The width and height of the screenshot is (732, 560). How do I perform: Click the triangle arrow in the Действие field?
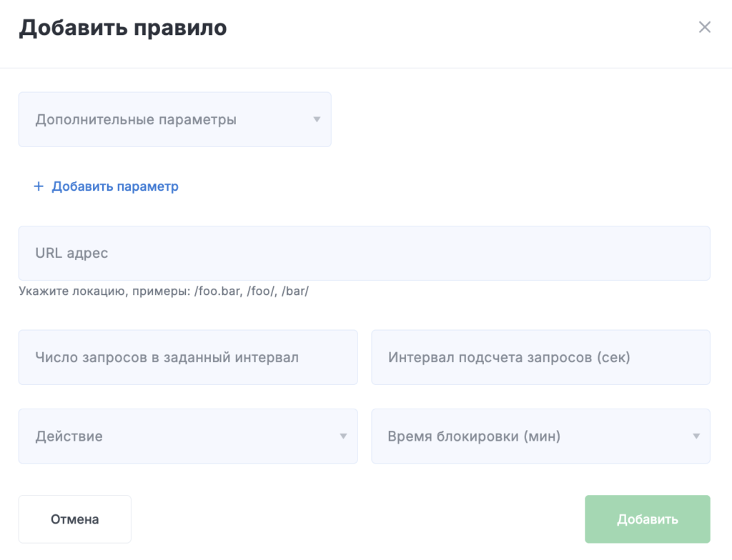[x=343, y=436]
